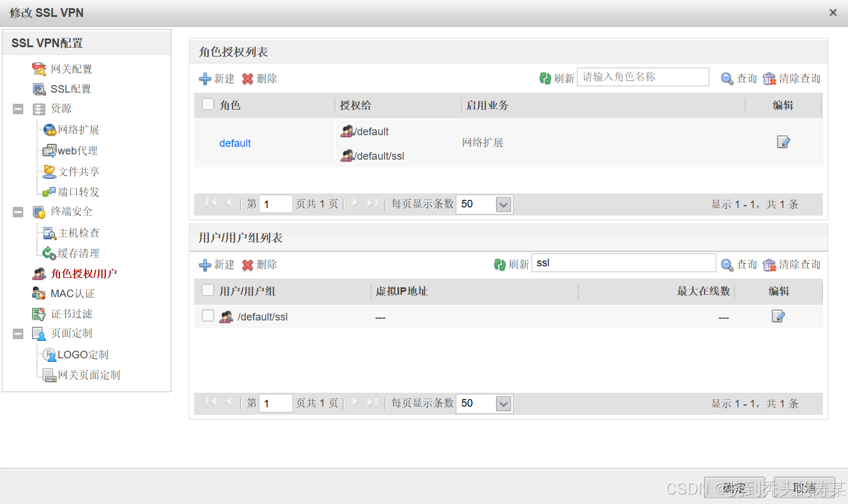Click 刷新 refresh icon in role list
848x504 pixels.
(x=545, y=78)
